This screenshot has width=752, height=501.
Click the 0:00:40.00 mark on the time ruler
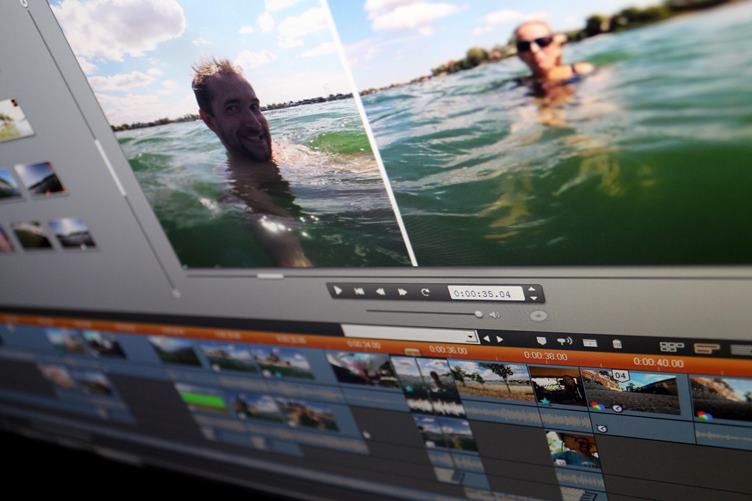(658, 362)
